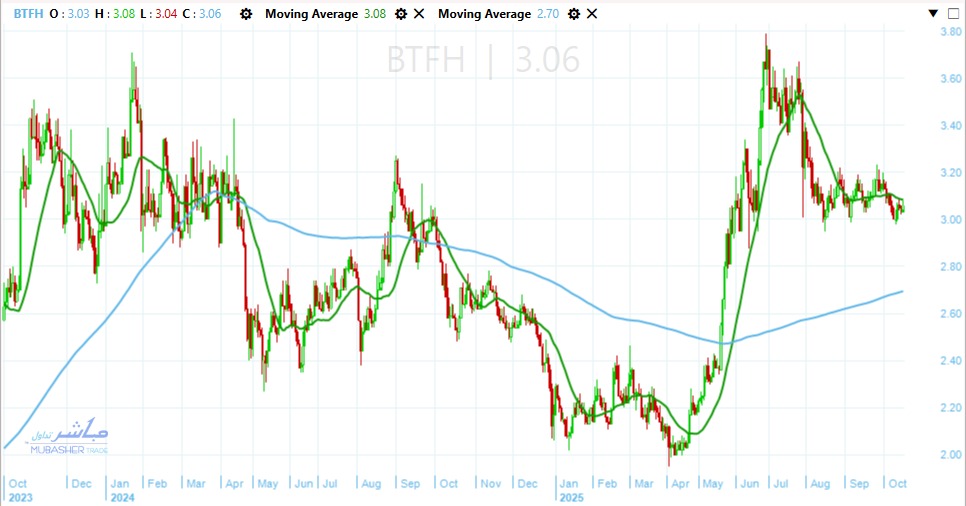Click the Mubasher Trade logo
The image size is (966, 506).
(x=69, y=436)
